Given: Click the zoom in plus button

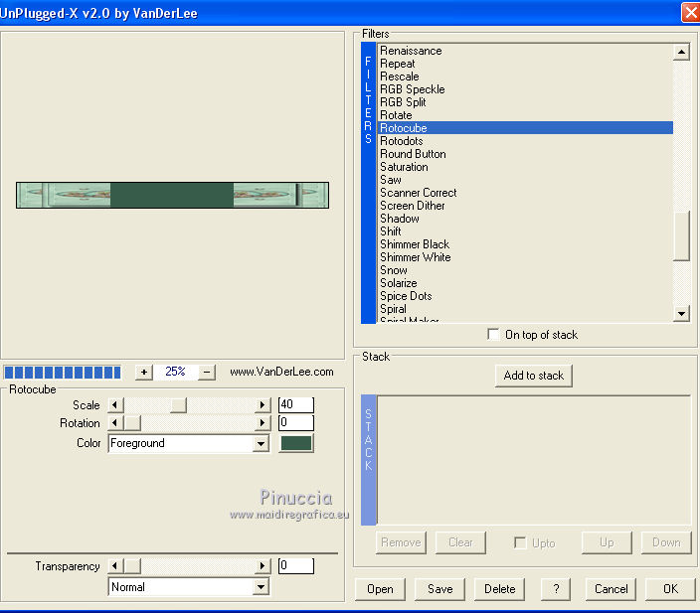Looking at the screenshot, I should (x=143, y=372).
